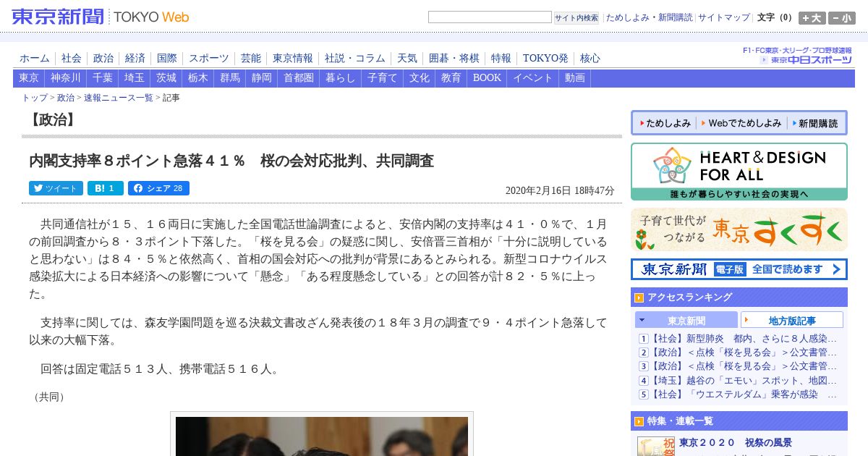Open the 東京すくすく banner
The image size is (868, 456).
pyautogui.click(x=739, y=229)
